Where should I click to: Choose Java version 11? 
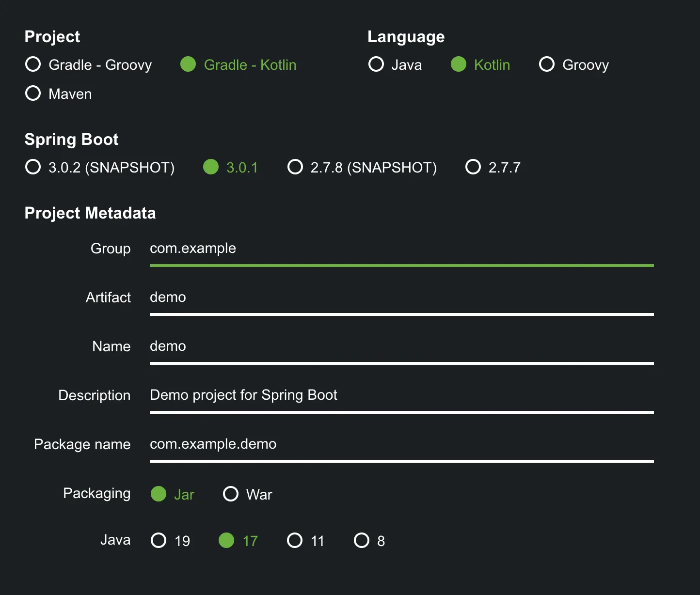295,541
